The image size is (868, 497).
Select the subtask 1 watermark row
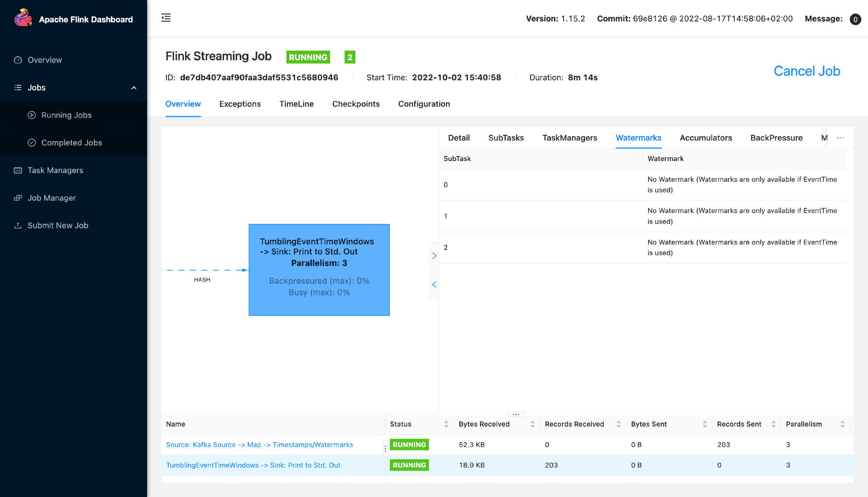[x=643, y=216]
